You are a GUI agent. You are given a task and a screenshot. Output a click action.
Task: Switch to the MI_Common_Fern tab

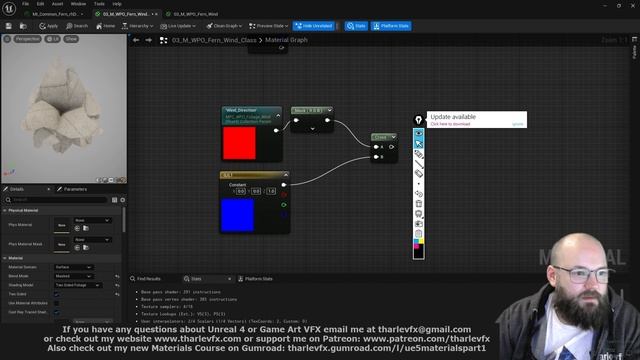(x=55, y=14)
